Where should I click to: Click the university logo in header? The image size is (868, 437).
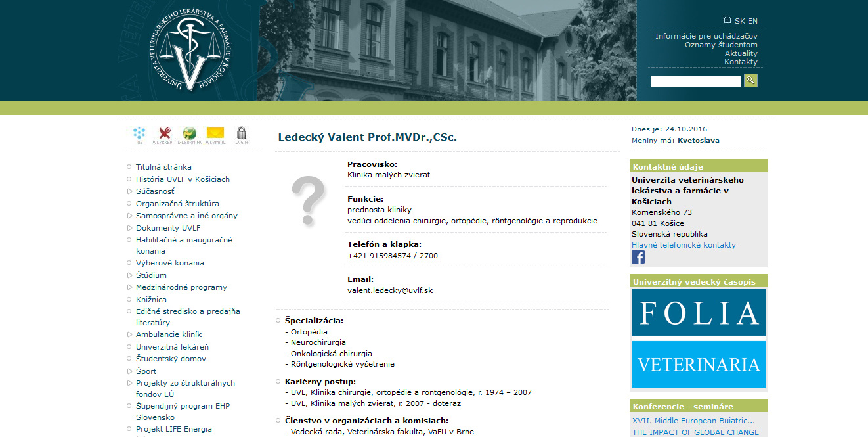point(191,51)
